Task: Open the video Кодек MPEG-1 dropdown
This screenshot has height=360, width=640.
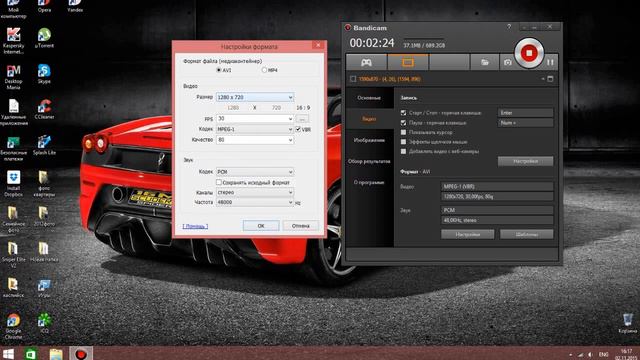Action: pos(255,129)
